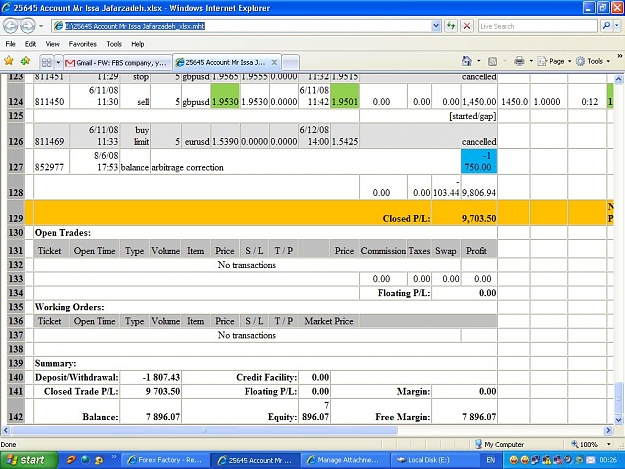Click the Free Margin 7 896.07 value
Screen dimensions: 625x469
pyautogui.click(x=479, y=417)
